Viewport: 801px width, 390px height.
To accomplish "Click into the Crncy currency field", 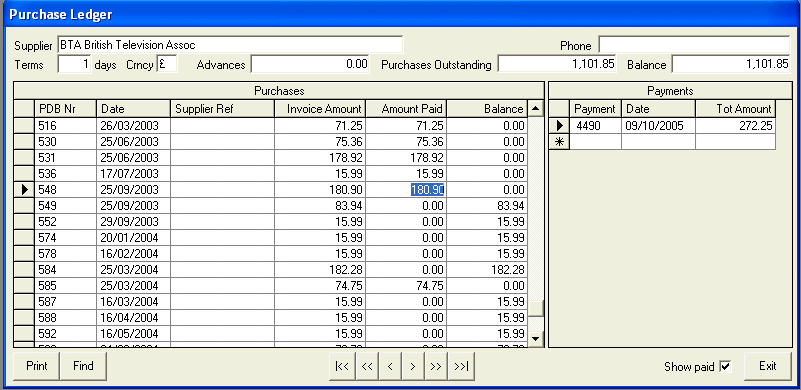I will (x=167, y=64).
